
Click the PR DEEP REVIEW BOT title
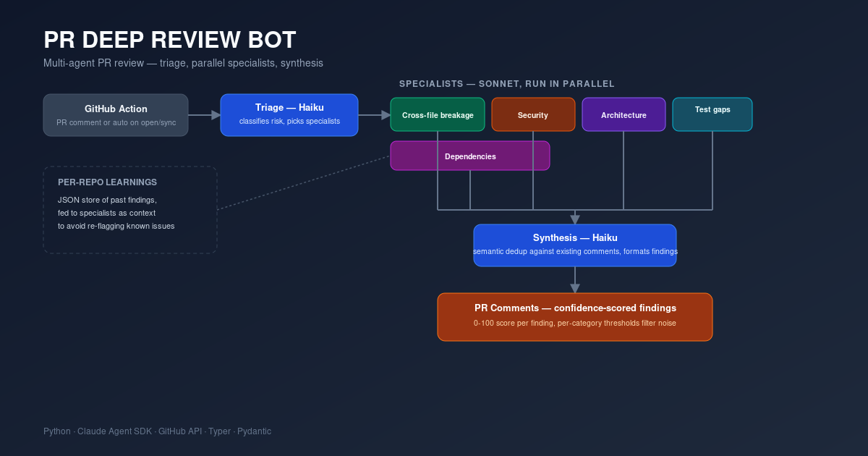[170, 40]
